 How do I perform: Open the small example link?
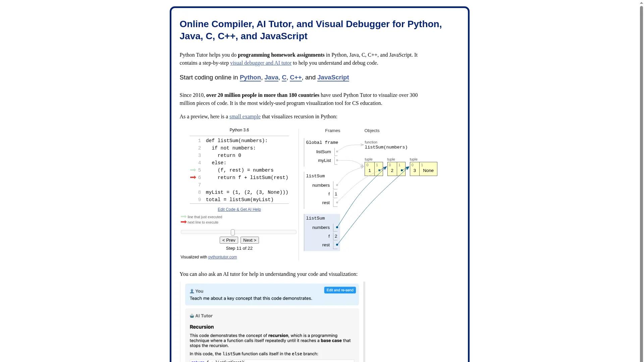tap(245, 116)
